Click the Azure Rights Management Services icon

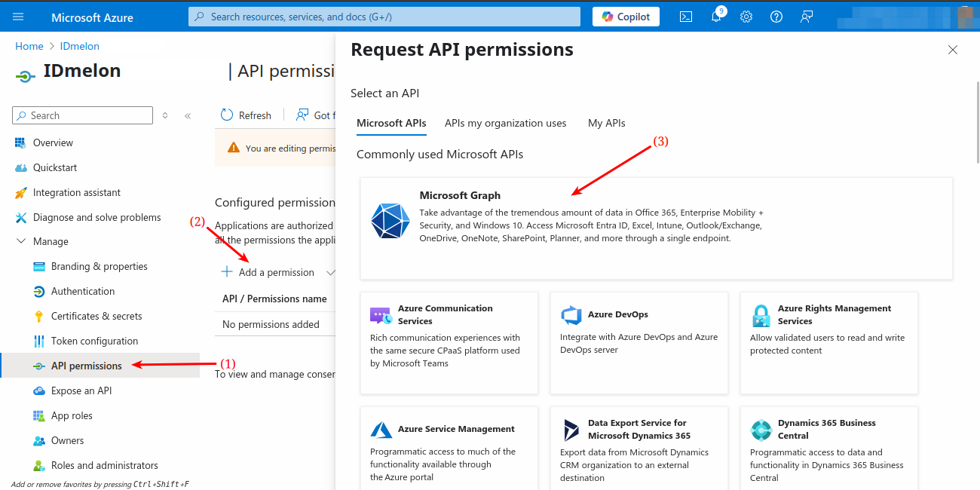tap(761, 315)
